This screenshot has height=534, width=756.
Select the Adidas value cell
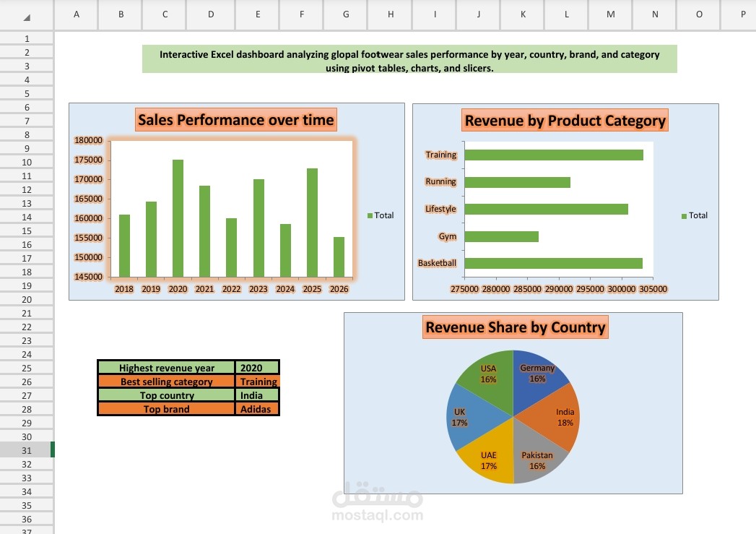pos(257,408)
